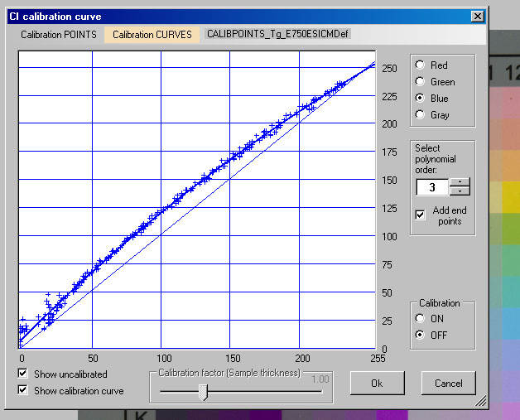
Task: Click the x-axis label 100
Action: 164,359
